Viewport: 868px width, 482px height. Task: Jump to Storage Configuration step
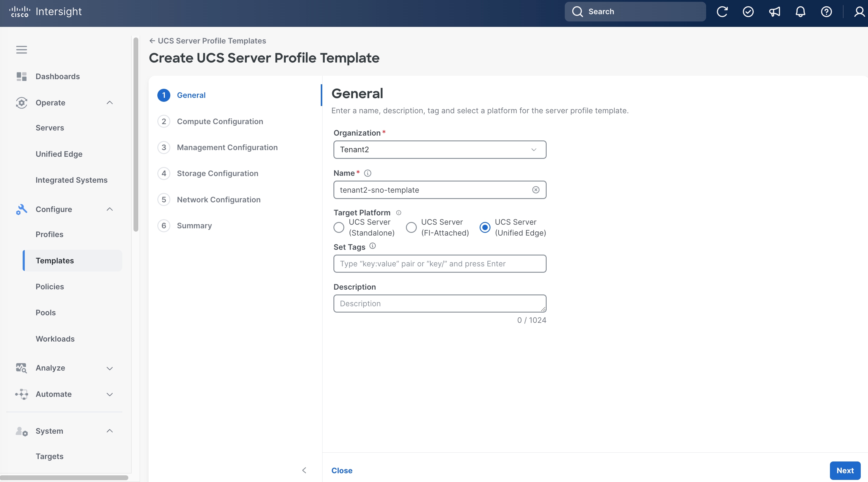click(x=218, y=173)
